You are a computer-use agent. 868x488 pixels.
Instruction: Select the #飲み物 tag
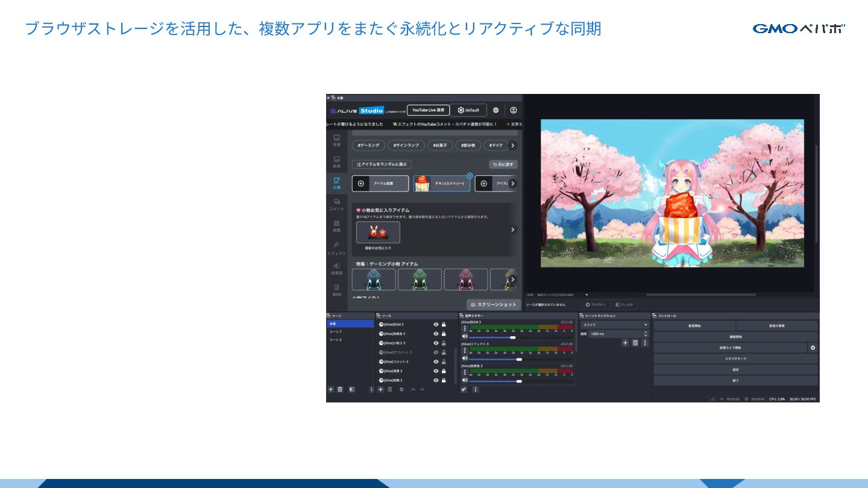click(468, 145)
